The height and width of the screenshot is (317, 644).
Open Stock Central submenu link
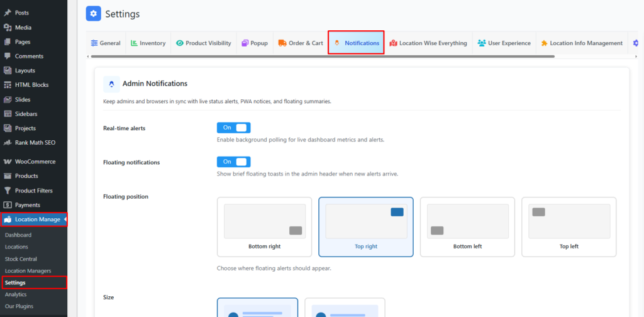coord(21,259)
